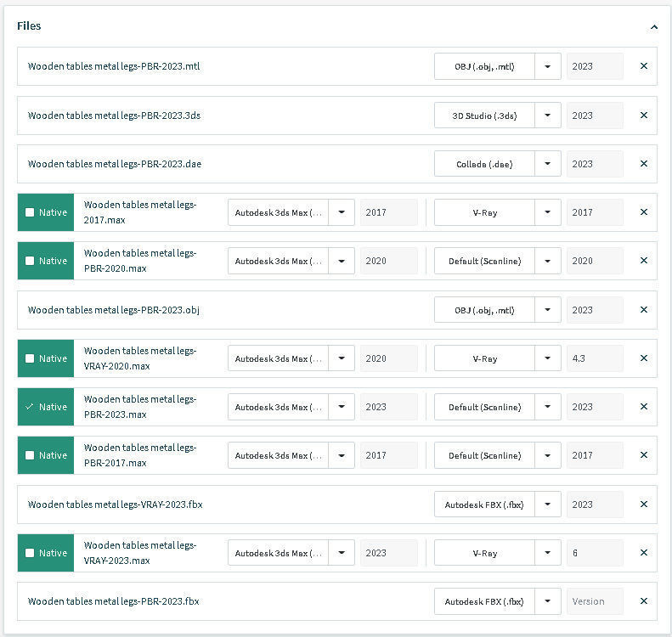Remove the PBR-2023.mtl file row

point(643,66)
